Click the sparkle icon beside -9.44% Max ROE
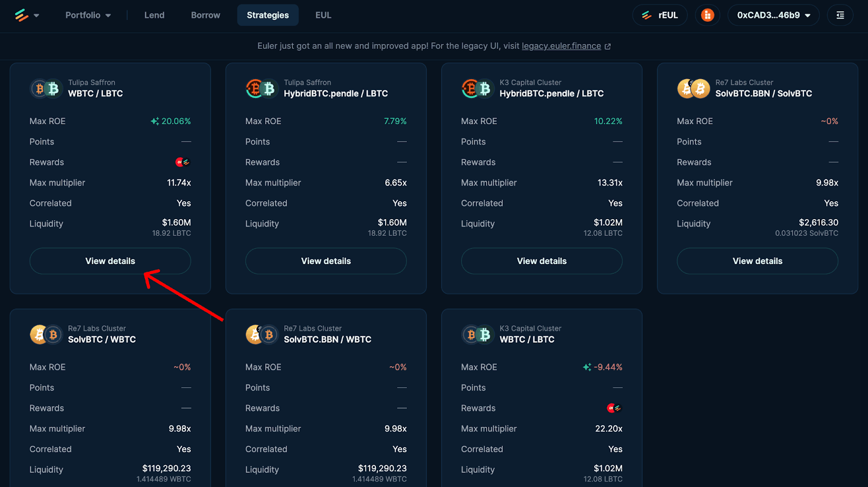This screenshot has width=868, height=487. pyautogui.click(x=587, y=368)
